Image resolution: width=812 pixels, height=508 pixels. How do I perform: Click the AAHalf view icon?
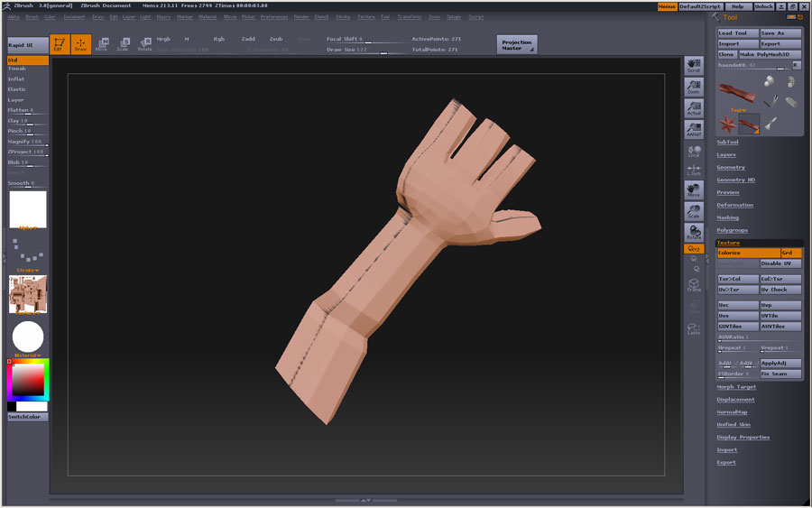pos(694,131)
